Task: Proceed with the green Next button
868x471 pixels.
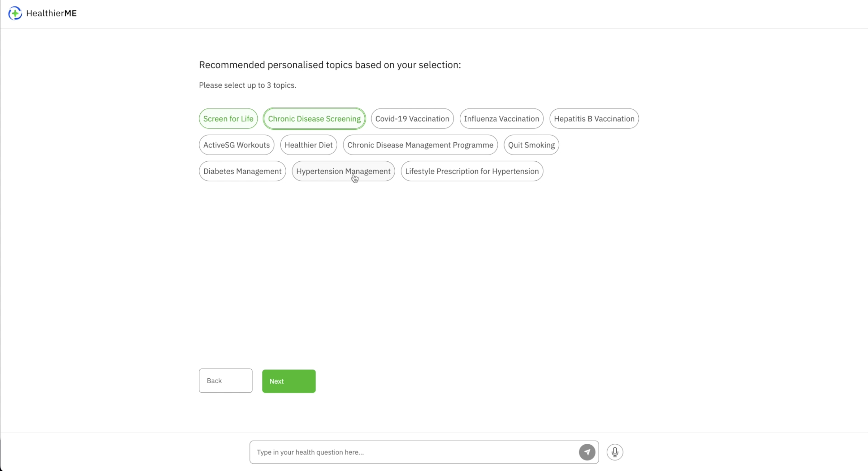Action: click(289, 381)
